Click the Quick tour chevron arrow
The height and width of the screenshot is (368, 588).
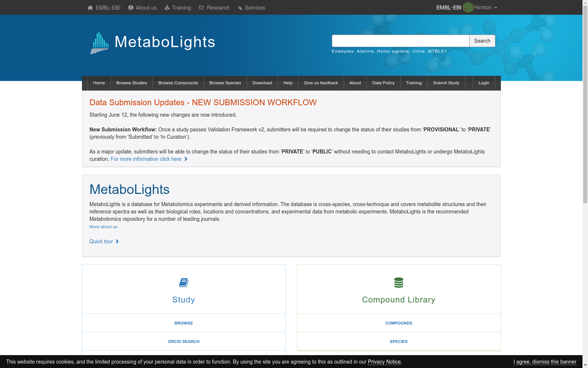click(x=117, y=241)
